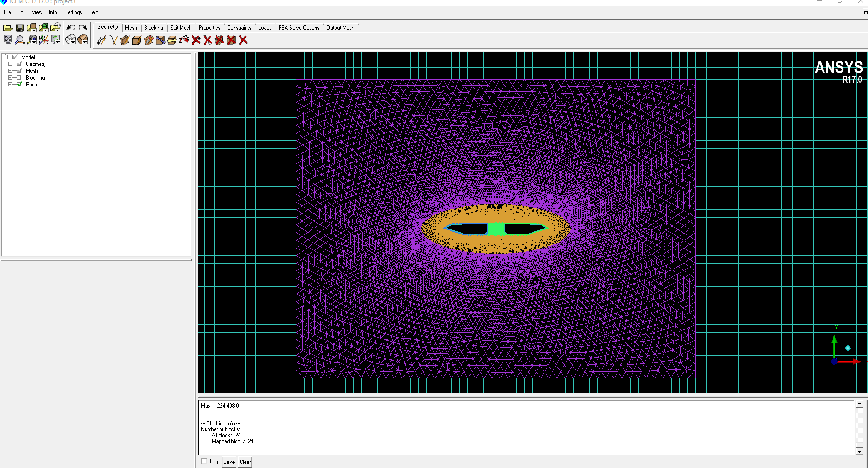Click the Save Project floppy disk icon
Viewport: 868px width, 468px height.
click(x=20, y=28)
